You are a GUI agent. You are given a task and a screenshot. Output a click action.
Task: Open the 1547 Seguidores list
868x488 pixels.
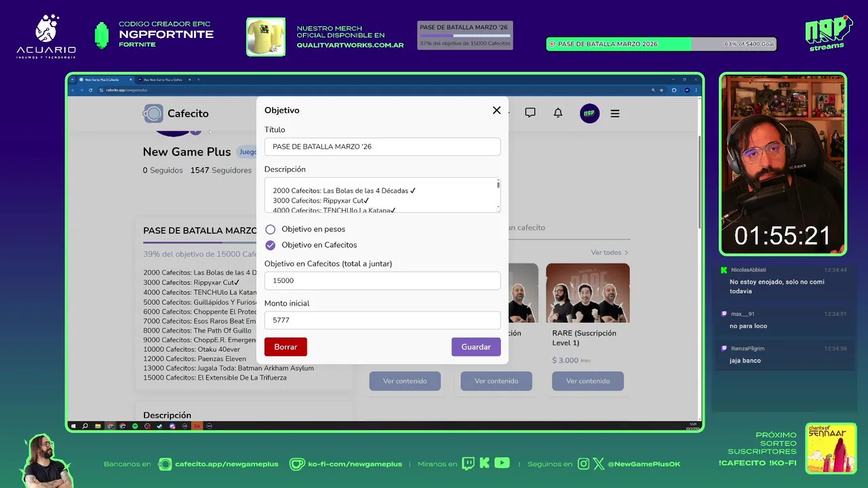pos(221,171)
